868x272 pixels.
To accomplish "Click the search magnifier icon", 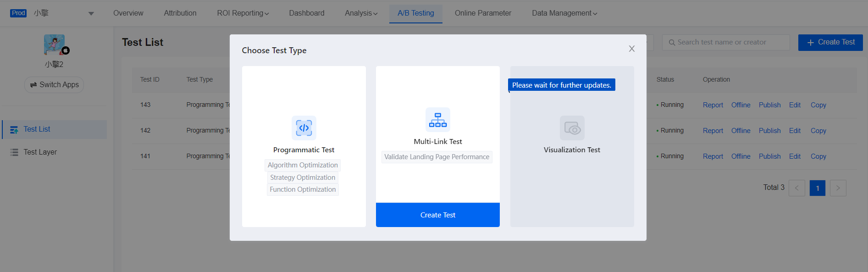I will pos(672,43).
